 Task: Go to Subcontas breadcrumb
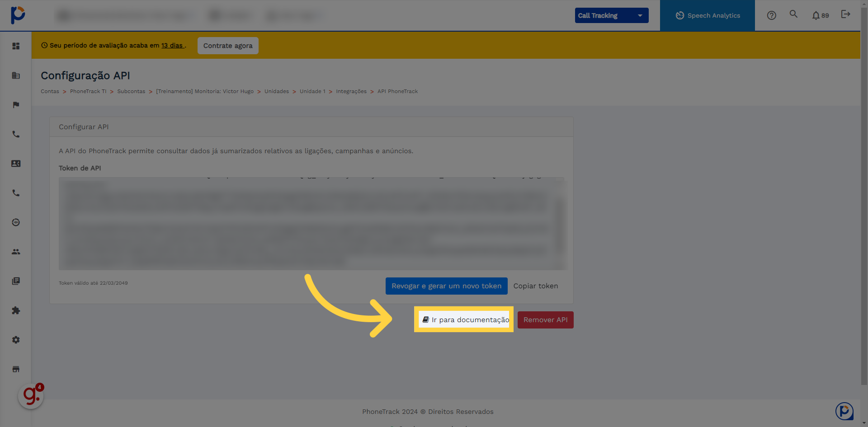131,91
